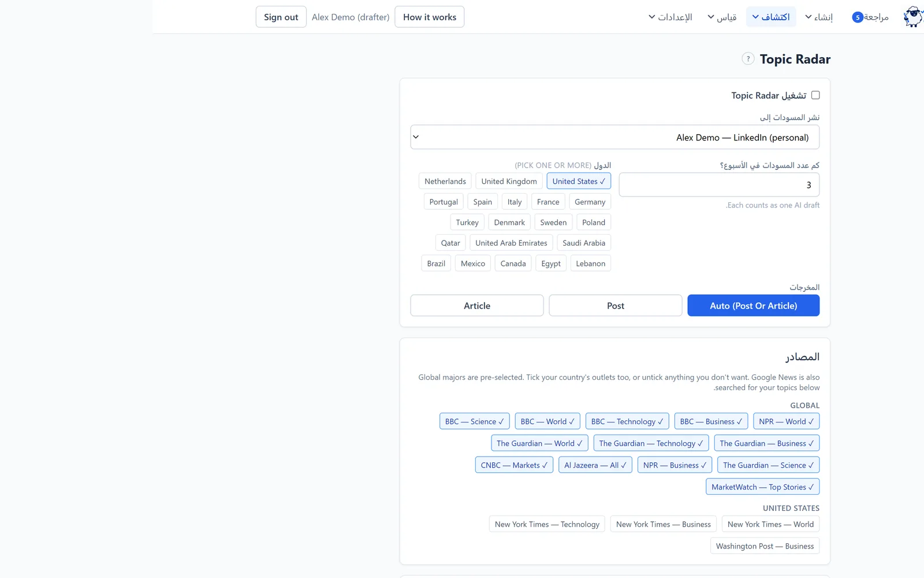The height and width of the screenshot is (578, 924).
Task: Select the United Arab Emirates chip
Action: [511, 243]
